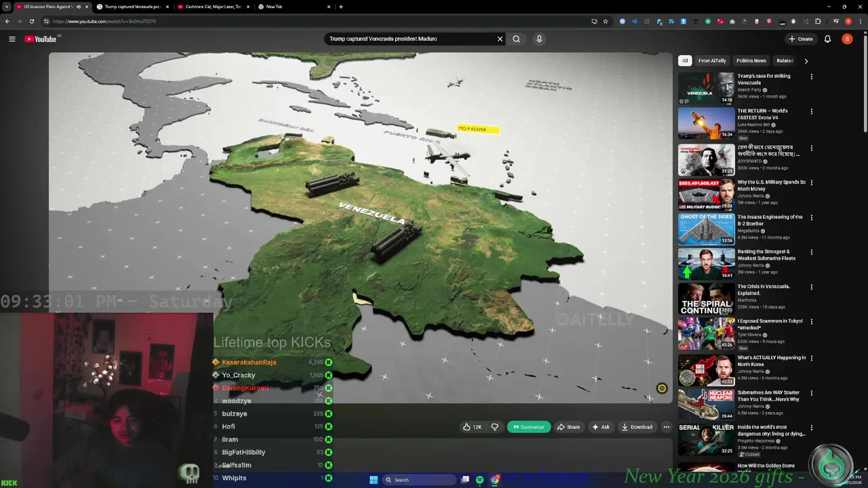Open options for The Crisis in Venezuela video
This screenshot has height=488, width=868.
[811, 287]
